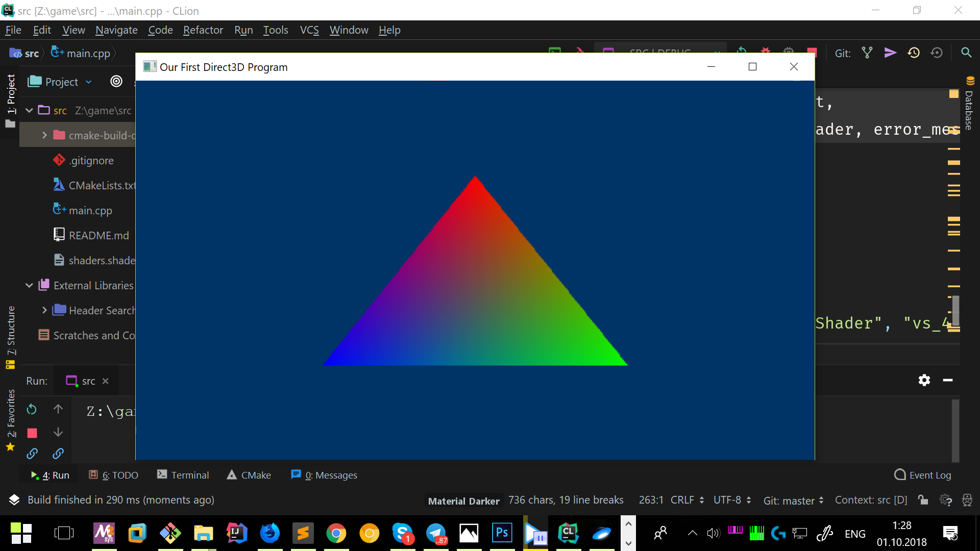Click the Search Everywhere magnifier icon

pos(966,53)
